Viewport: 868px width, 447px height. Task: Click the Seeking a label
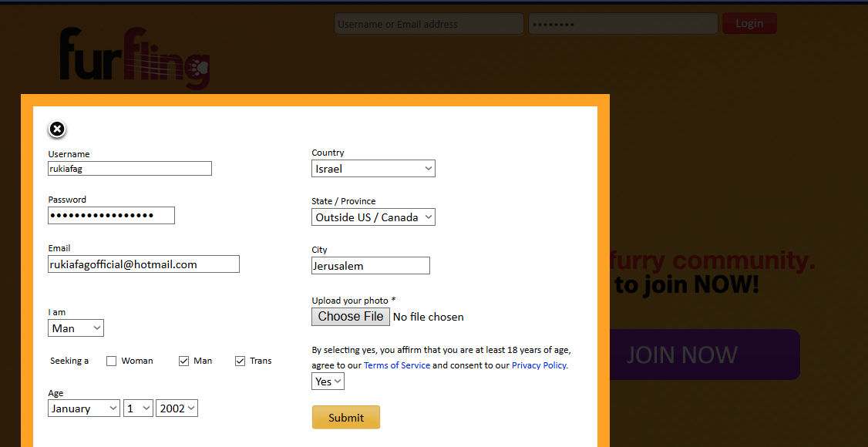tap(69, 361)
